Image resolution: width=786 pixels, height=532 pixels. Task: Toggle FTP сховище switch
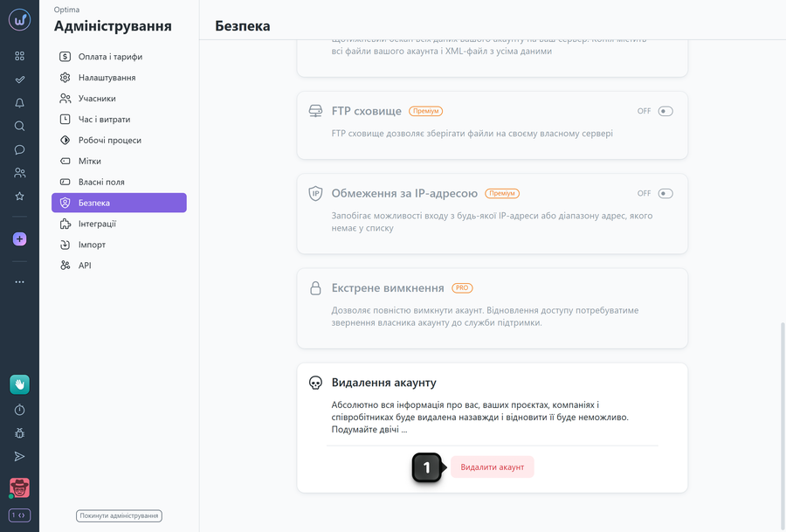pos(665,111)
